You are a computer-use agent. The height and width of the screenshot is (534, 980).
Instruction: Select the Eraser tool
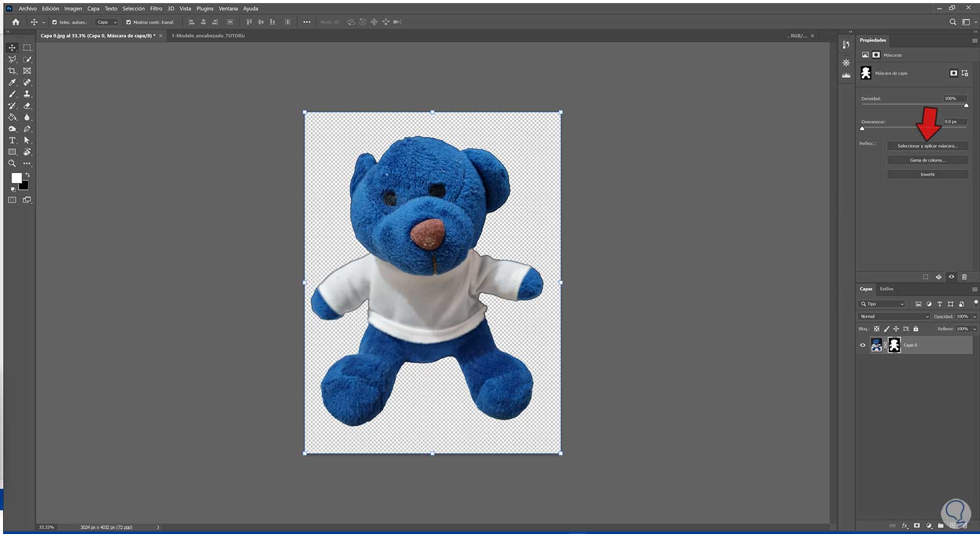pos(27,106)
